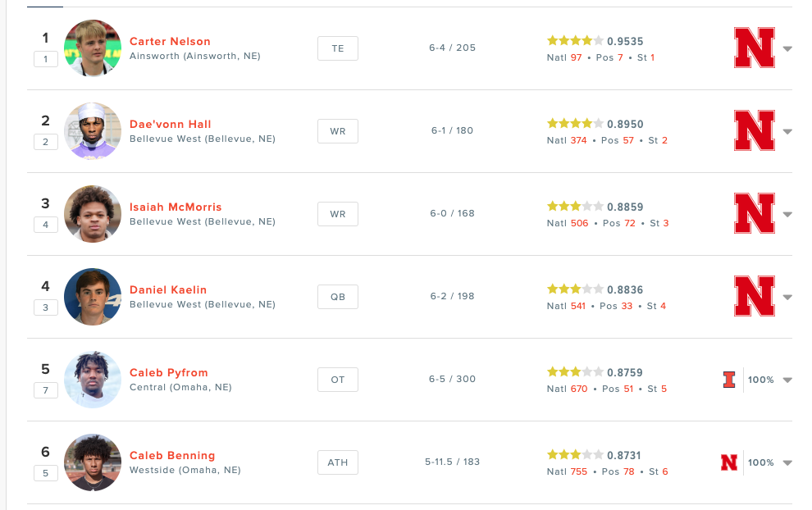812x510 pixels.
Task: Expand Caleb Pyfrom's prediction dropdown arrow
Action: [x=787, y=380]
